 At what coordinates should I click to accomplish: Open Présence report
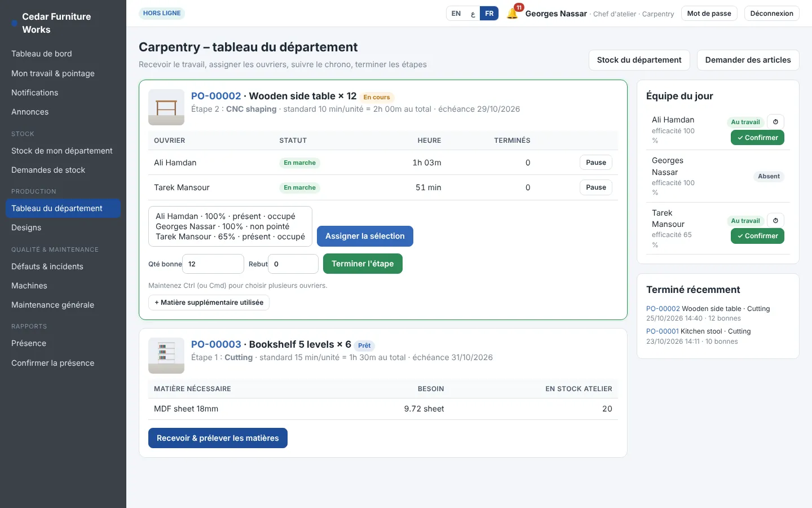point(63,343)
